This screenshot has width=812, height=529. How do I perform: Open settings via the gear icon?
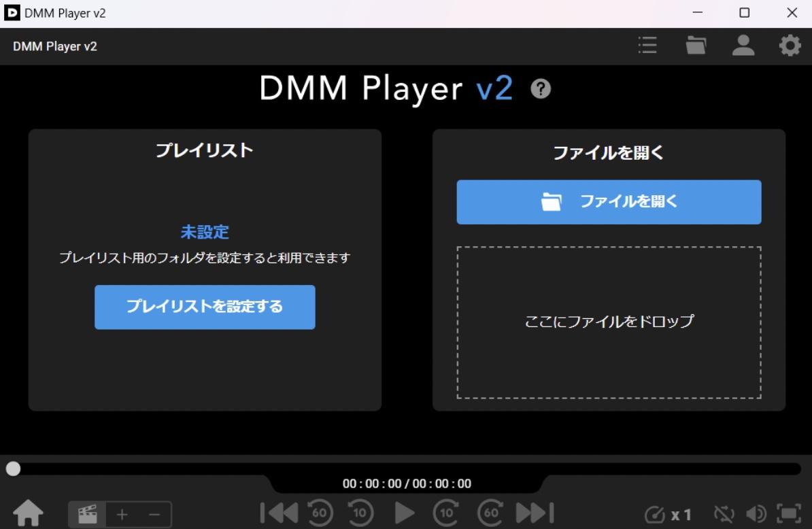coord(790,46)
